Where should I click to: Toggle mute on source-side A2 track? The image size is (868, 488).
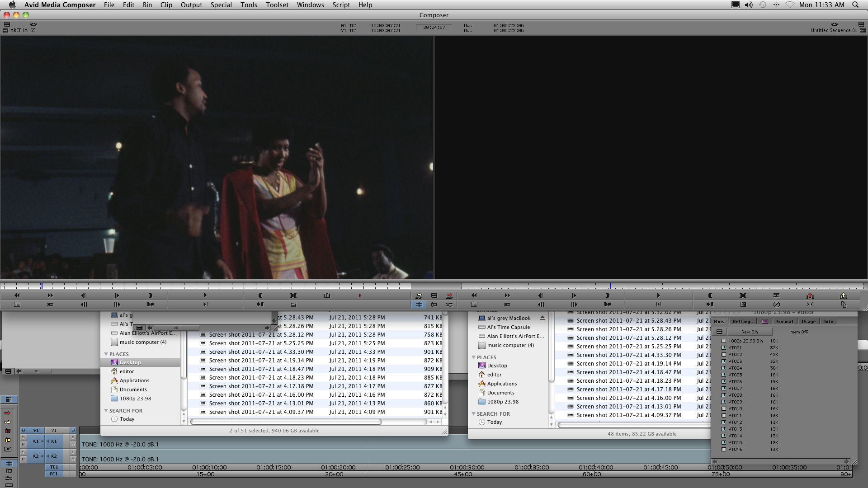pos(24,460)
